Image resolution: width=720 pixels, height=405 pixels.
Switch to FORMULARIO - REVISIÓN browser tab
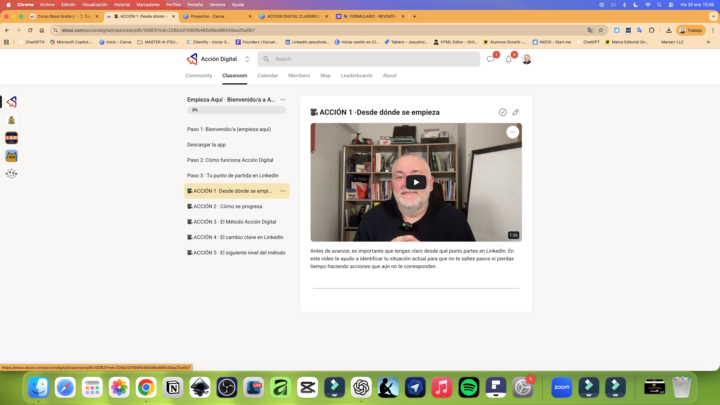pyautogui.click(x=371, y=16)
